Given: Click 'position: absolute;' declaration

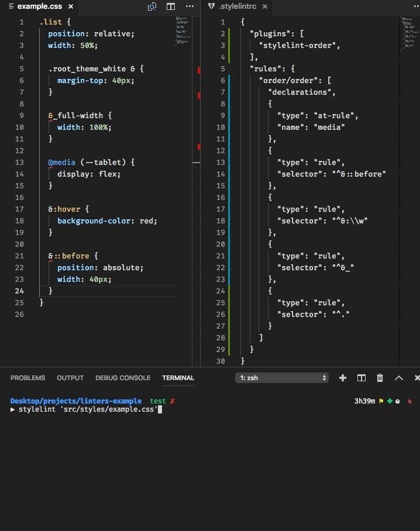Looking at the screenshot, I should (100, 267).
